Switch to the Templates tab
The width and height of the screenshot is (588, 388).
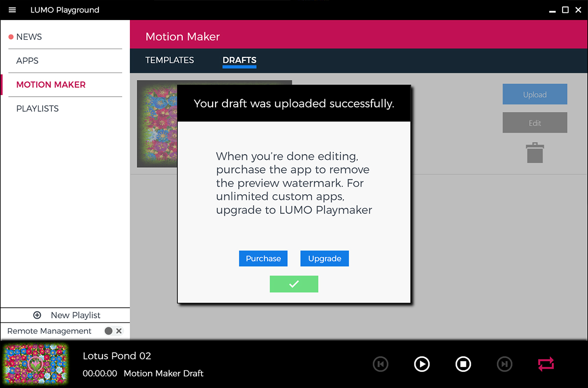pos(170,60)
